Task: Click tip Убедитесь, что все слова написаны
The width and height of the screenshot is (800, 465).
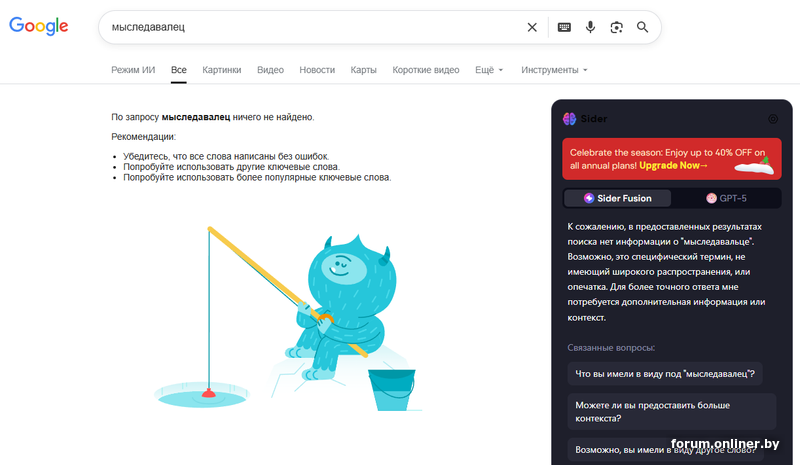Action: click(x=226, y=156)
